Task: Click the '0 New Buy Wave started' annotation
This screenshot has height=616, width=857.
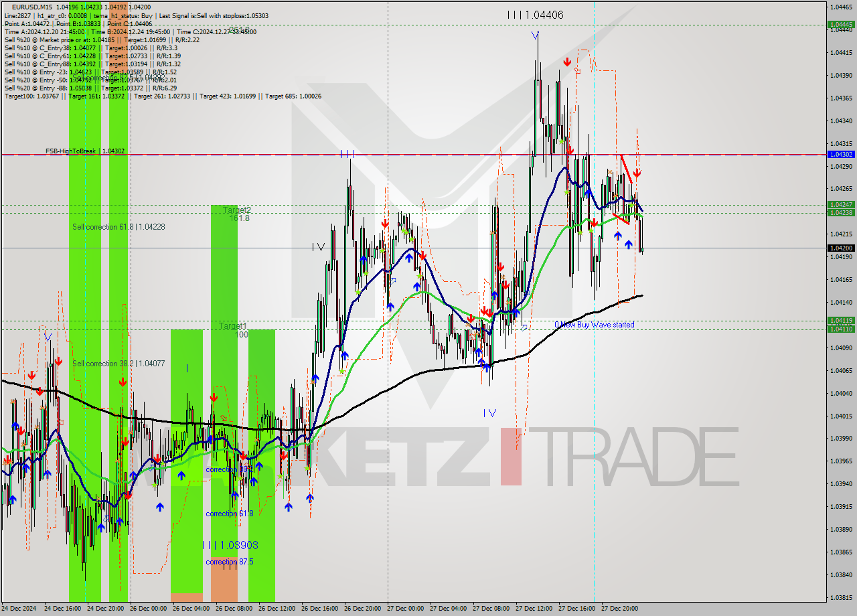Action: coord(595,325)
